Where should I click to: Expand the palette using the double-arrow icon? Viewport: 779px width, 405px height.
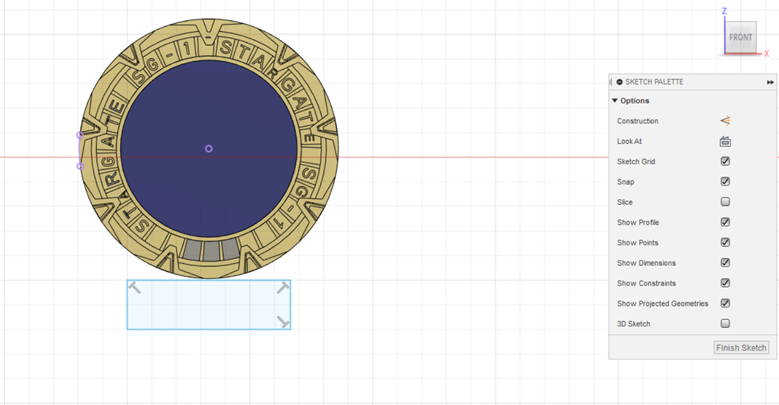[x=770, y=82]
